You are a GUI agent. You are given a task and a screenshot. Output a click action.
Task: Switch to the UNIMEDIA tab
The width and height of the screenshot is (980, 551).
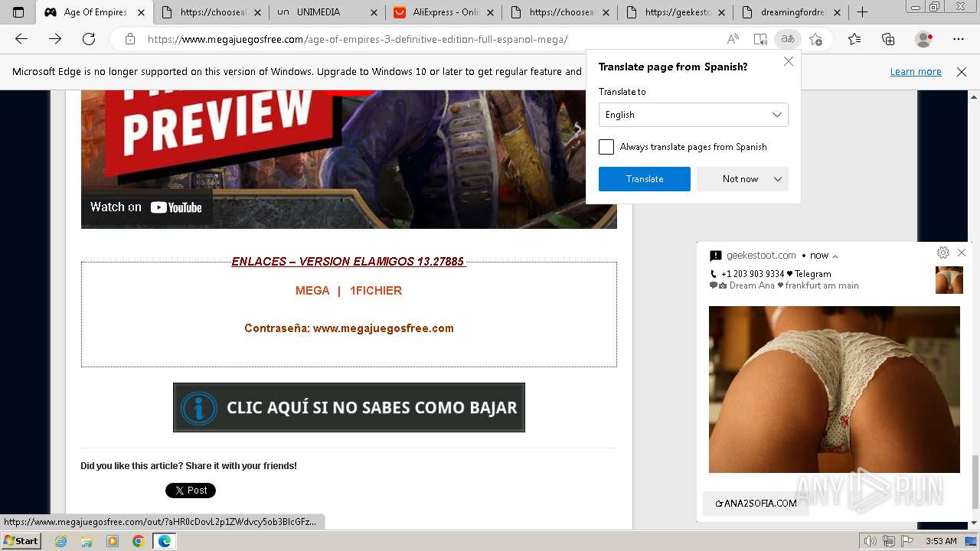327,12
